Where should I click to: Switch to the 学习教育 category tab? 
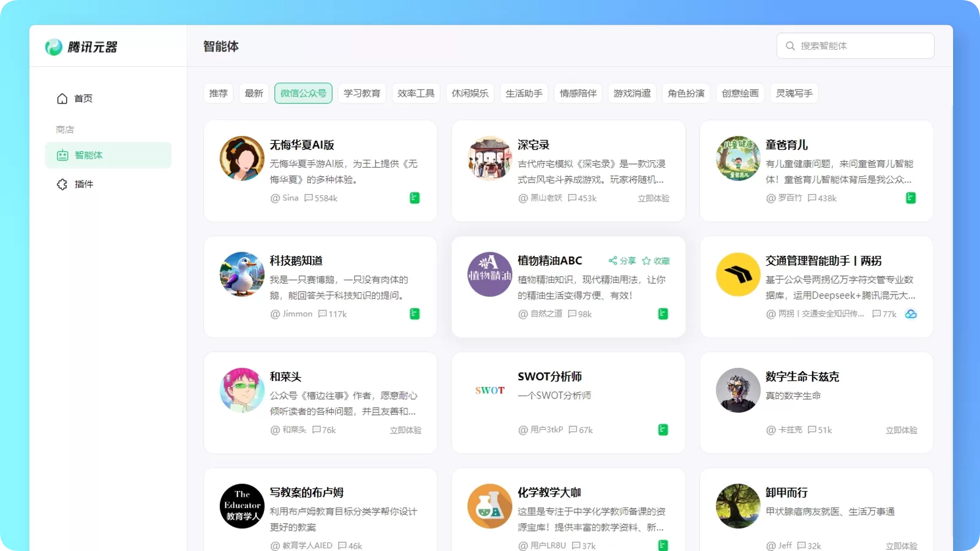(x=362, y=93)
